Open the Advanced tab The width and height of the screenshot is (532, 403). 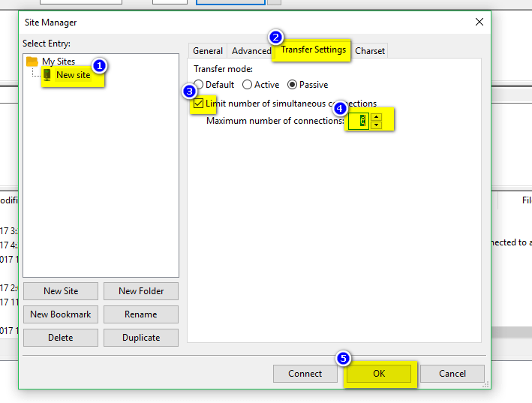tap(251, 51)
